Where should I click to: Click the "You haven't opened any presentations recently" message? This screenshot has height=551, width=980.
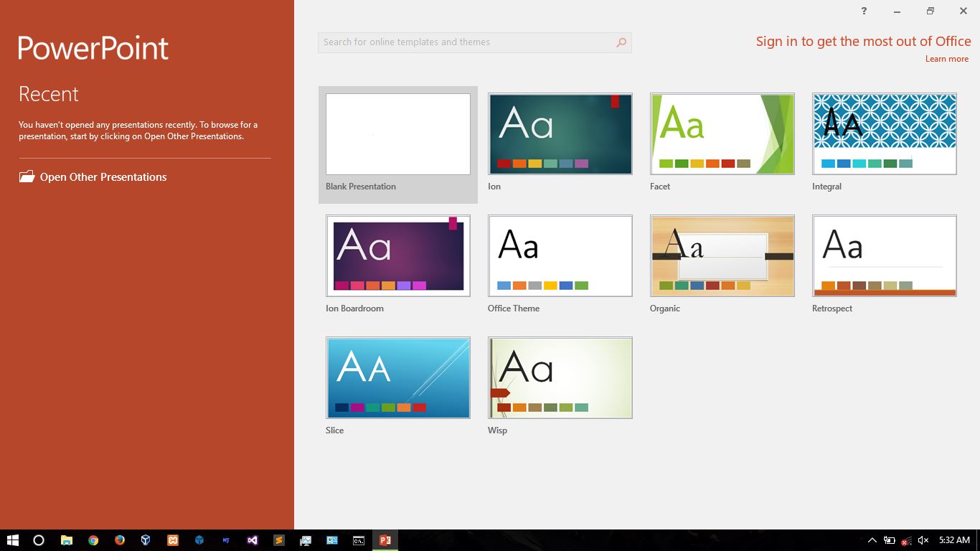(138, 130)
